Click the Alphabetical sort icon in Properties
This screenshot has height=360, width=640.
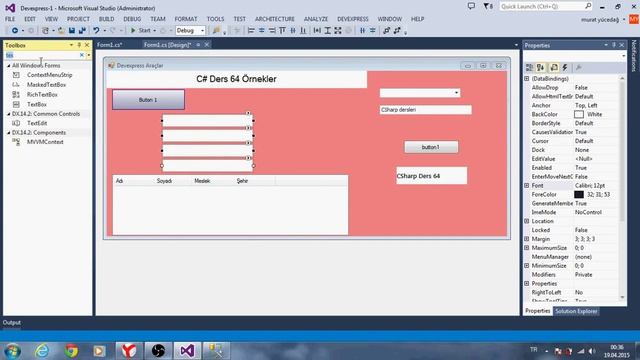coord(541,68)
